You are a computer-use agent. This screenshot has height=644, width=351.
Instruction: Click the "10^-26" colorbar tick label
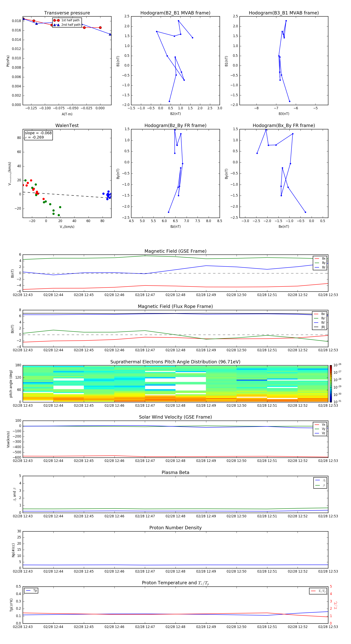tap(337, 365)
